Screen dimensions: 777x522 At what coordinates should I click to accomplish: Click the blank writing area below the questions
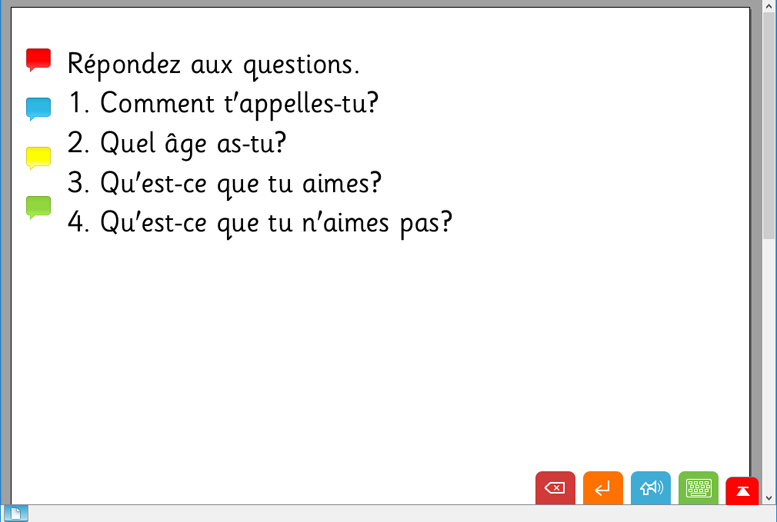tap(380, 360)
